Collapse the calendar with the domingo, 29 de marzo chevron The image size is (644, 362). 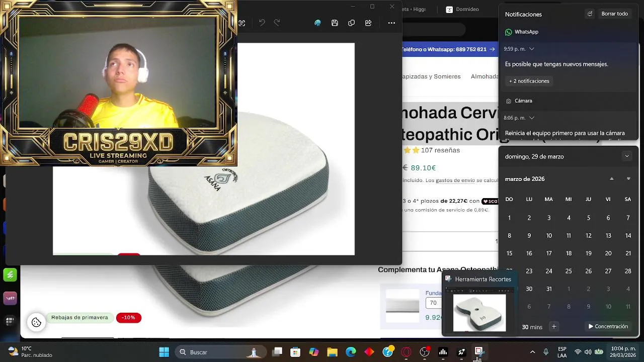click(x=627, y=156)
